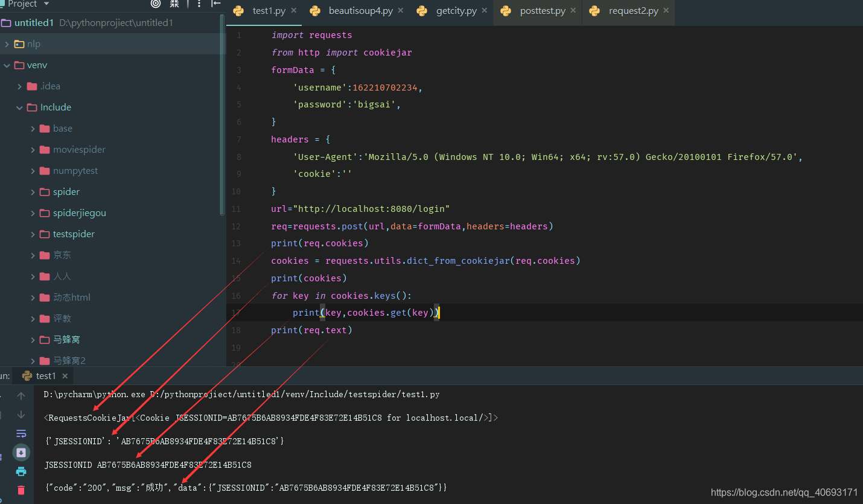Open Project view options kebab menu
Screen dimensions: 863x504
tap(199, 4)
